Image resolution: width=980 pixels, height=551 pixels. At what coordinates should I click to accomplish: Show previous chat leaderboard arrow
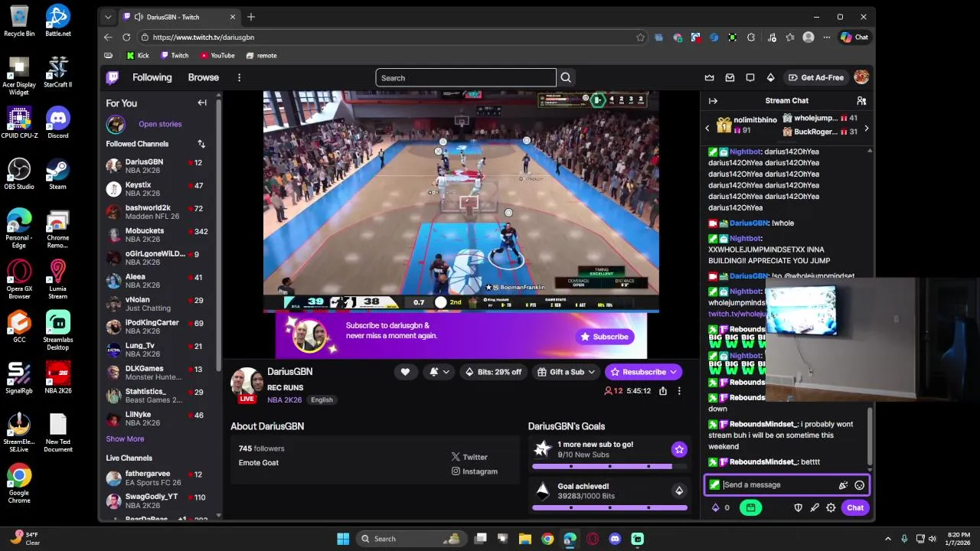click(707, 129)
